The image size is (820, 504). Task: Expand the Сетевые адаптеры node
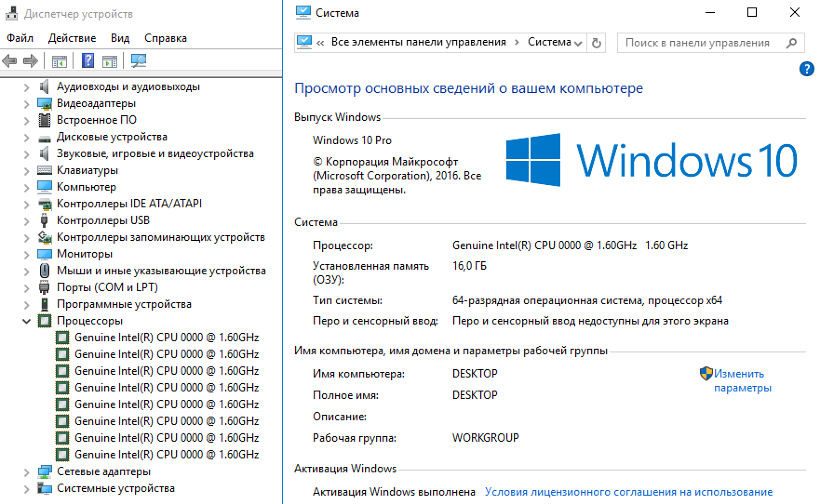pyautogui.click(x=26, y=471)
